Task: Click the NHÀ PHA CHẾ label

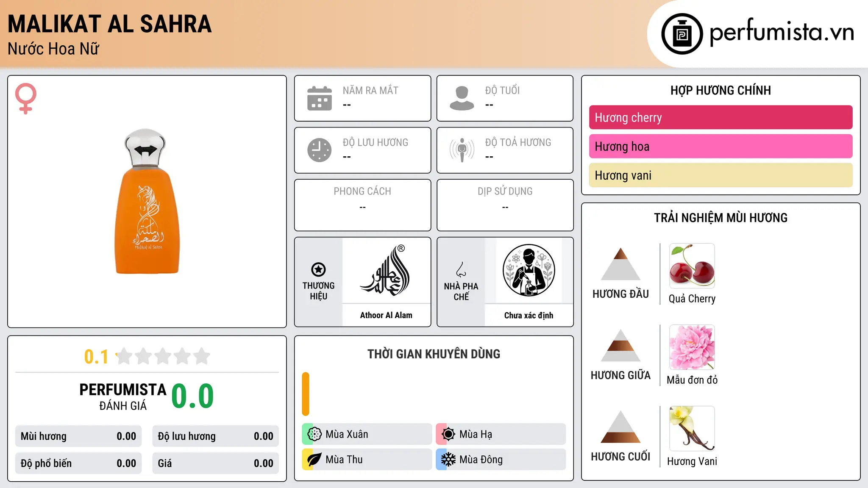Action: point(461,291)
